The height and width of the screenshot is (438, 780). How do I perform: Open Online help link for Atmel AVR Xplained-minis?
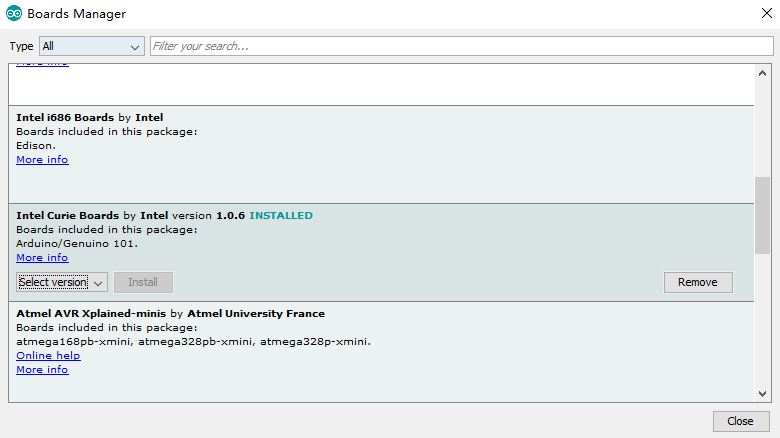click(x=48, y=356)
